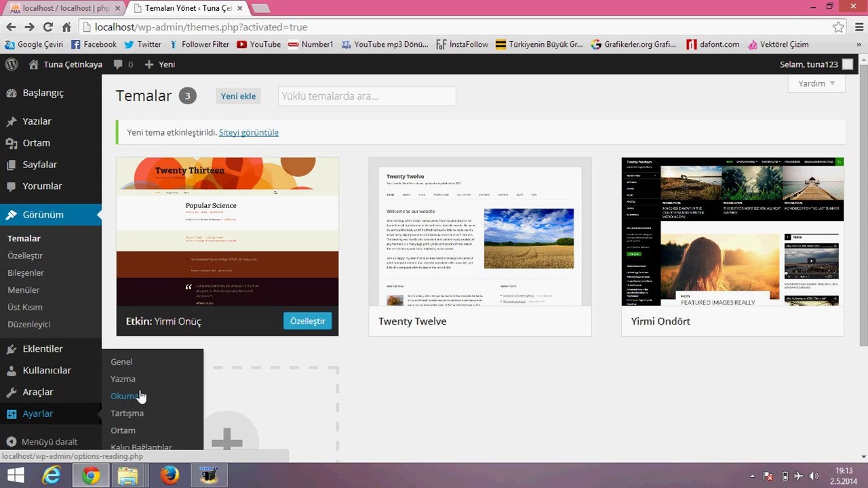Open the WordPress logo menu

tap(12, 64)
